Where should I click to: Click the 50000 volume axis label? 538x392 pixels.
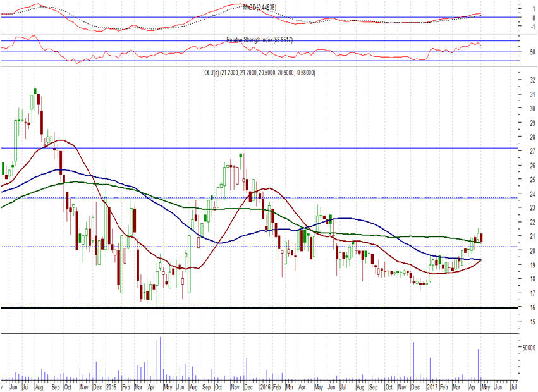click(x=526, y=348)
